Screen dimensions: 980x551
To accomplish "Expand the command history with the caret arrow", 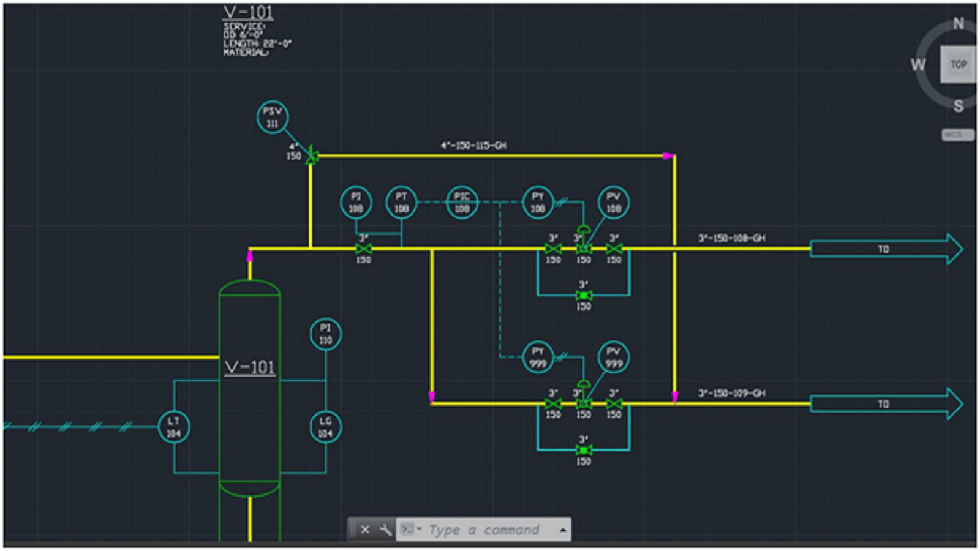I will tap(562, 530).
